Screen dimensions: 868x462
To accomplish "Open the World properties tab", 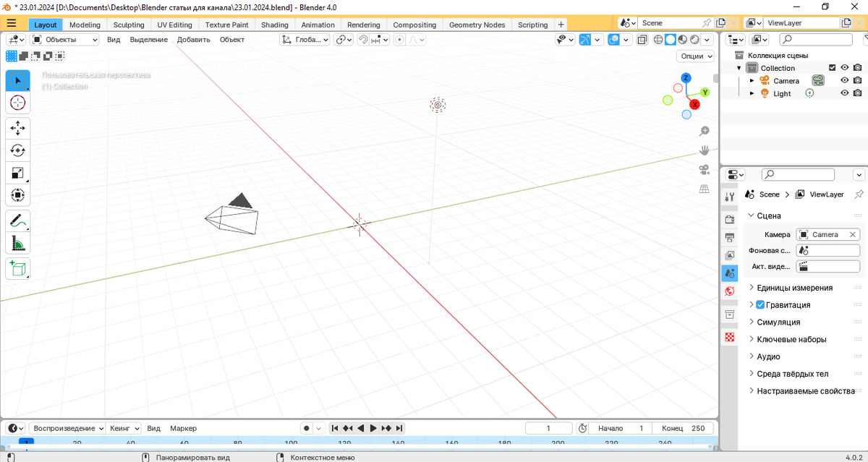I will click(x=730, y=291).
